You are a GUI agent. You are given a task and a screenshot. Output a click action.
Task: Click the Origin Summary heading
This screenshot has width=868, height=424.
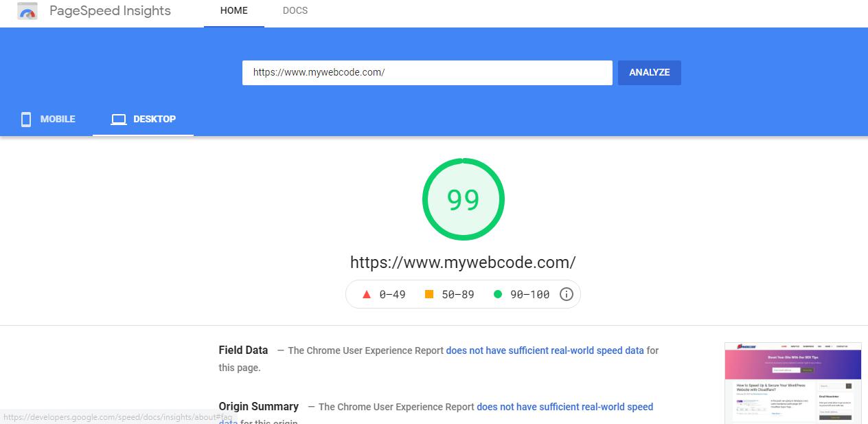pyautogui.click(x=259, y=407)
